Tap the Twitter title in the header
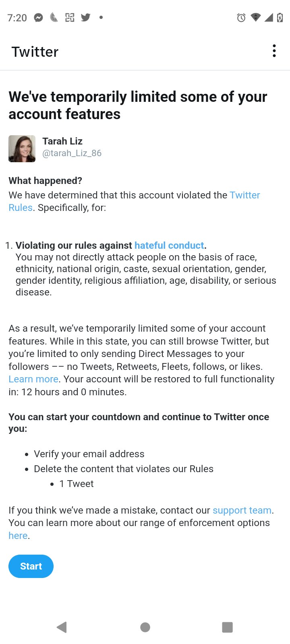 35,52
